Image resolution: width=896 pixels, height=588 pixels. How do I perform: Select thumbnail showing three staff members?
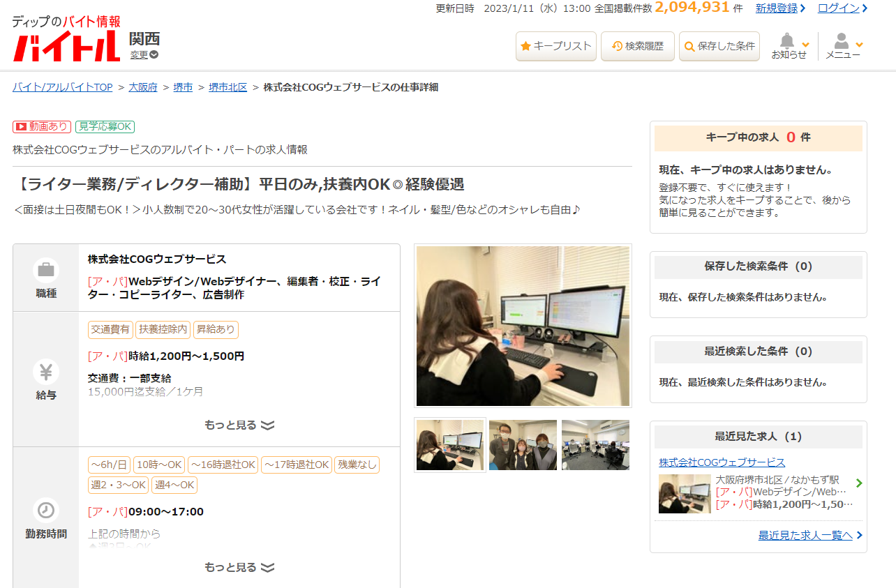(x=523, y=445)
